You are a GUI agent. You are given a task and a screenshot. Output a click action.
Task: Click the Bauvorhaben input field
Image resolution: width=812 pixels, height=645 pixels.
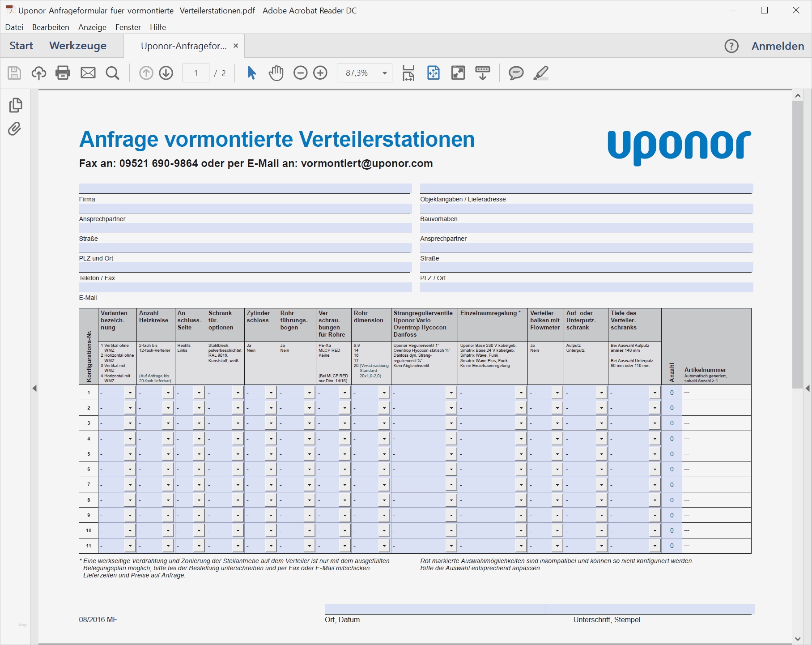pos(587,208)
